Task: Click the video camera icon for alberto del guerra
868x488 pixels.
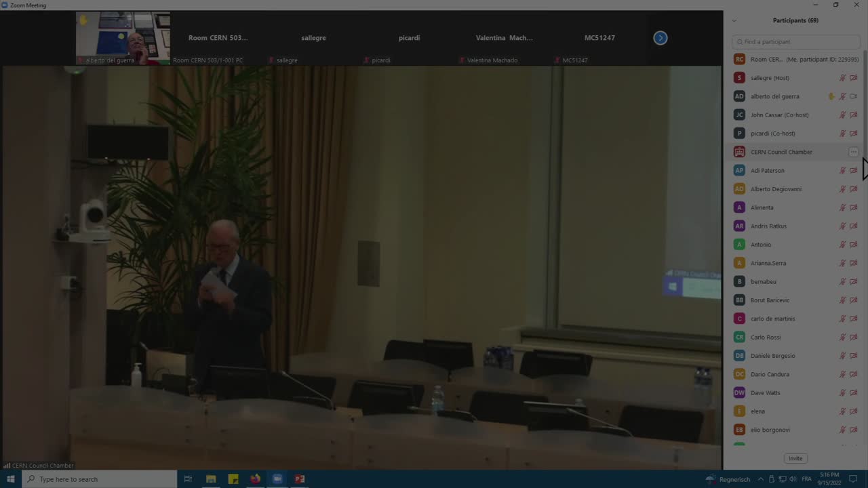Action: click(853, 96)
